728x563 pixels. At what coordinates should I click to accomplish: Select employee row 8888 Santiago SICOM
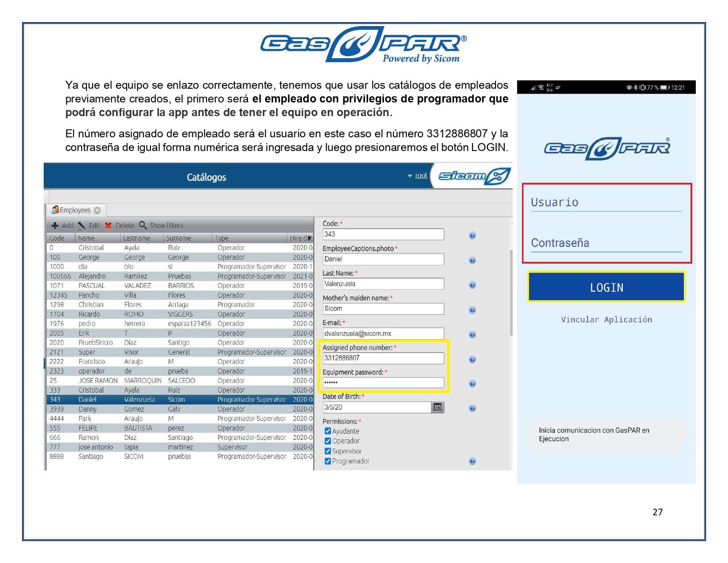(x=180, y=457)
